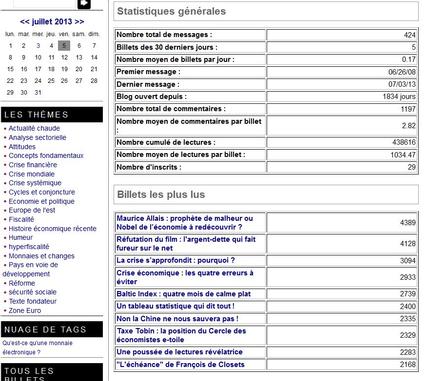Go to previous month with << arrow
This screenshot has height=381, width=425.
25,22
